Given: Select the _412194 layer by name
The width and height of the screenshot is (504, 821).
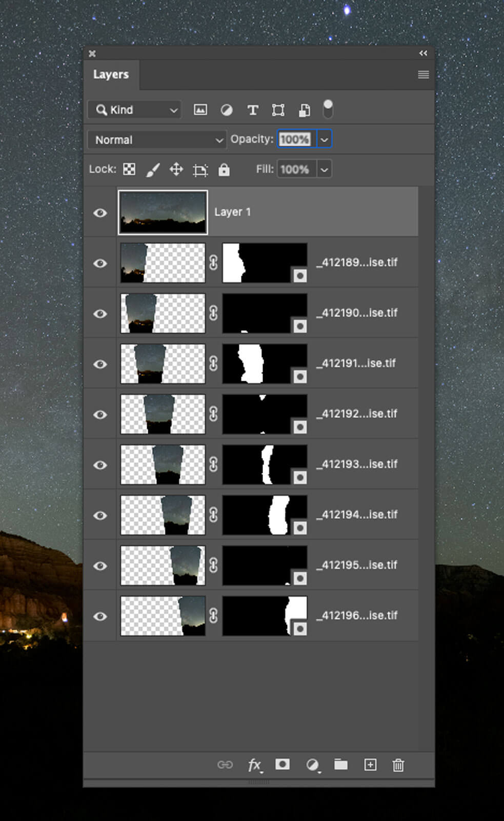Looking at the screenshot, I should [x=357, y=515].
